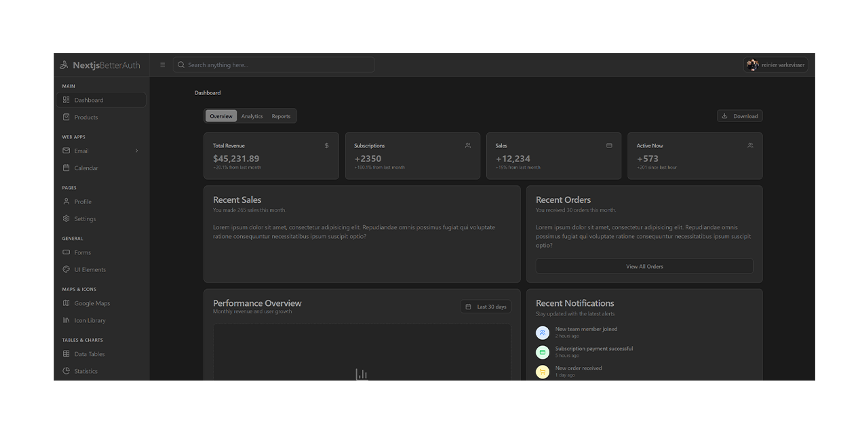The image size is (868, 434).
Task: Expand the Email submenu chevron
Action: (x=137, y=151)
